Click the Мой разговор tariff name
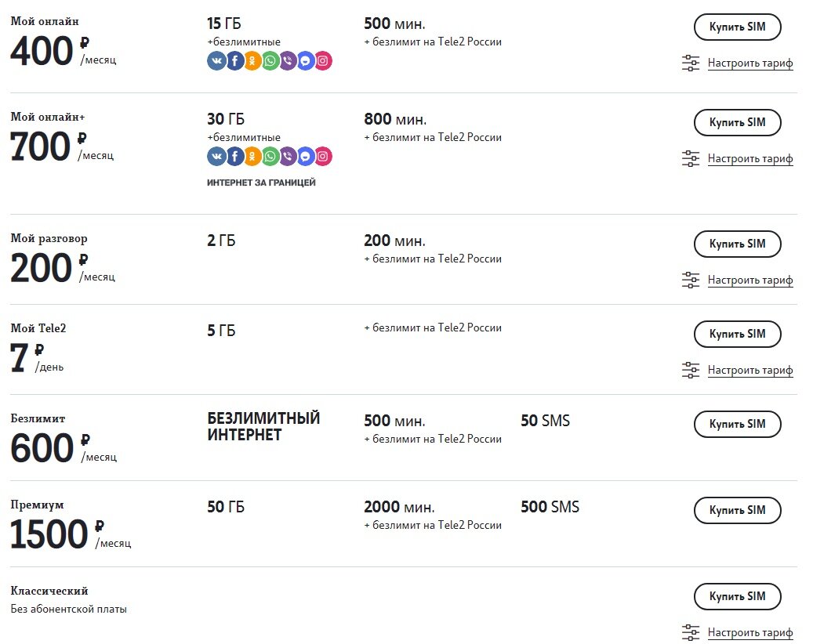 tap(49, 238)
